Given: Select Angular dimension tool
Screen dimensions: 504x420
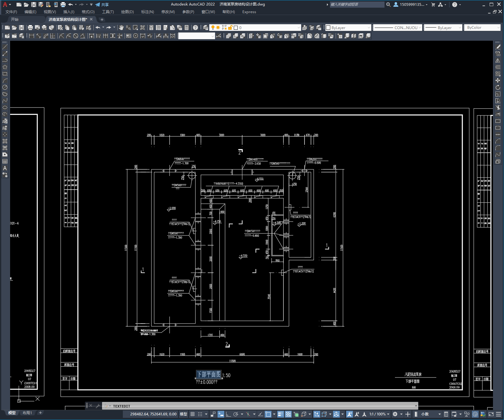Looking at the screenshot, I should click(83, 36).
